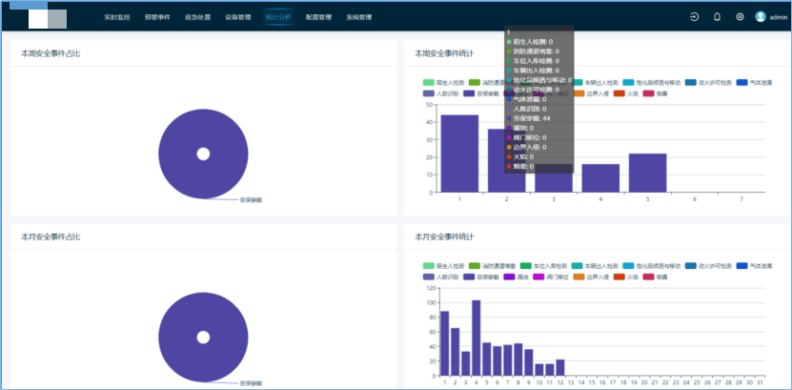Open the notification bell icon
The image size is (792, 390).
[x=717, y=17]
